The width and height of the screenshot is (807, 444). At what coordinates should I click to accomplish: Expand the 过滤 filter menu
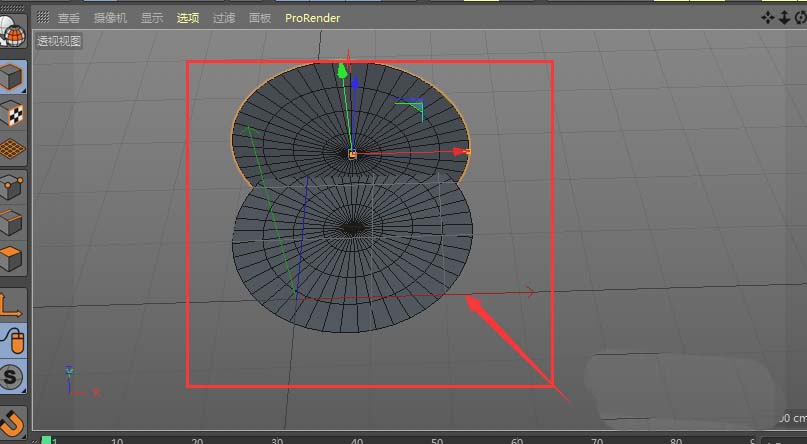pos(224,18)
